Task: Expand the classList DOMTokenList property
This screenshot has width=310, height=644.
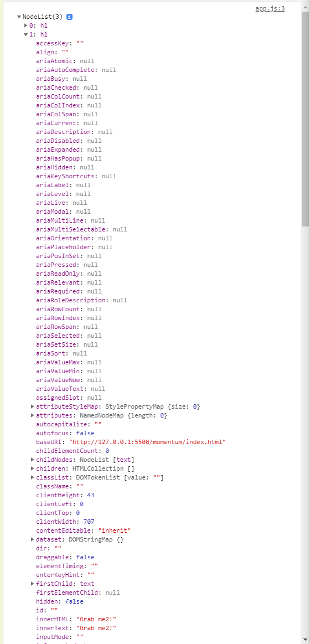Action: [x=33, y=477]
